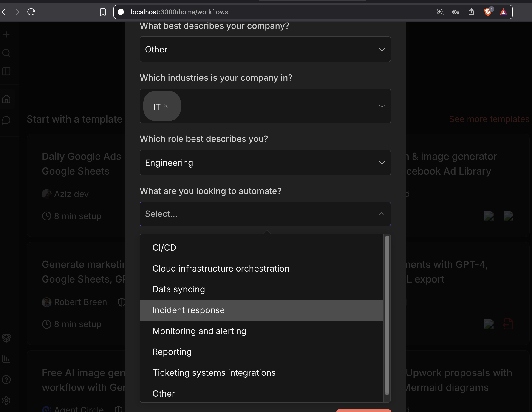The width and height of the screenshot is (532, 412).
Task: Choose Incident response from the list
Action: tap(189, 310)
